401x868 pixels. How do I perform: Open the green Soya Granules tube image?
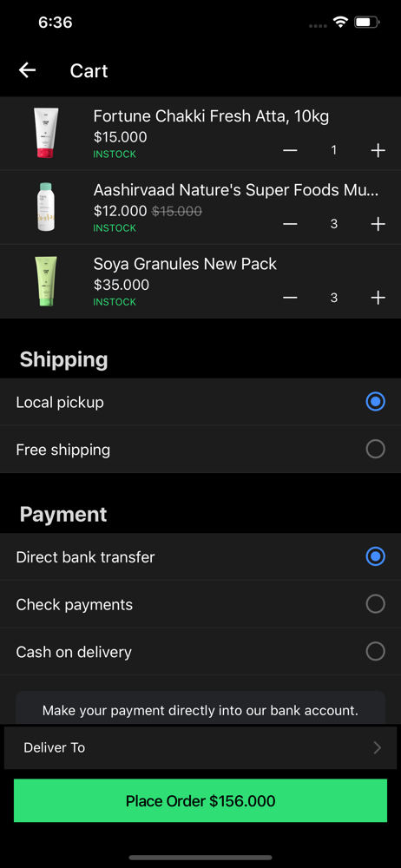pyautogui.click(x=46, y=280)
